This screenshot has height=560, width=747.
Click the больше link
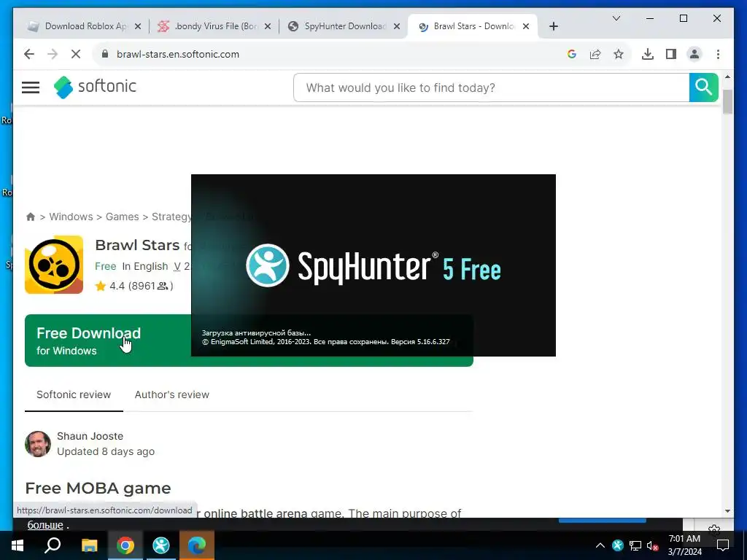[45, 525]
